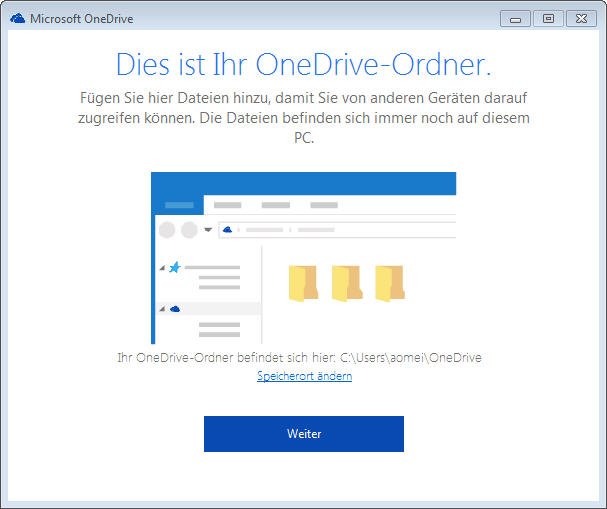Click the OneDrive cloud icon in title bar

[x=17, y=18]
